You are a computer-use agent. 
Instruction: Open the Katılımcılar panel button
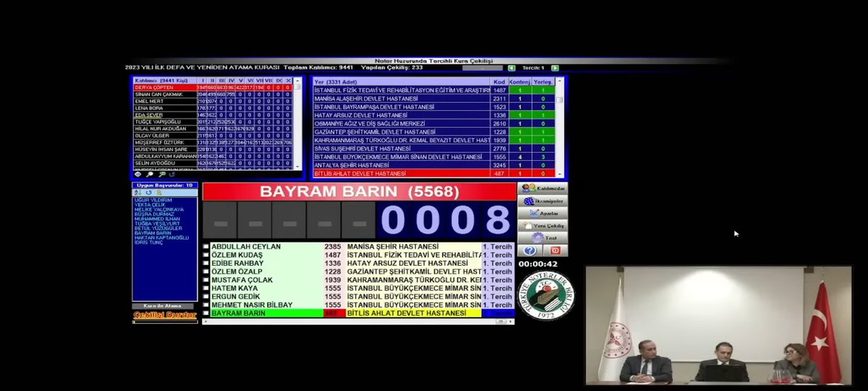543,188
